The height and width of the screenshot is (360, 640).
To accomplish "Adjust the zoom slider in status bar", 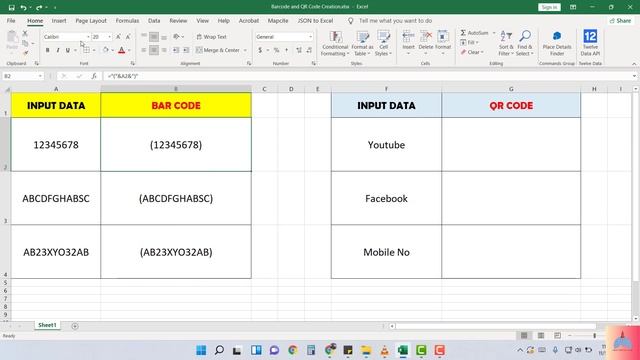I will (x=594, y=336).
